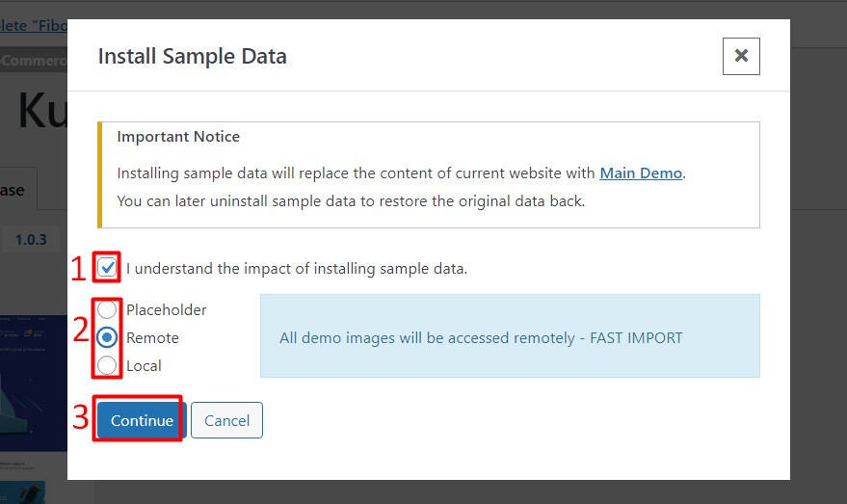Screen dimensions: 847x504
Task: Click the FAST IMPORT info message box
Action: 510,336
